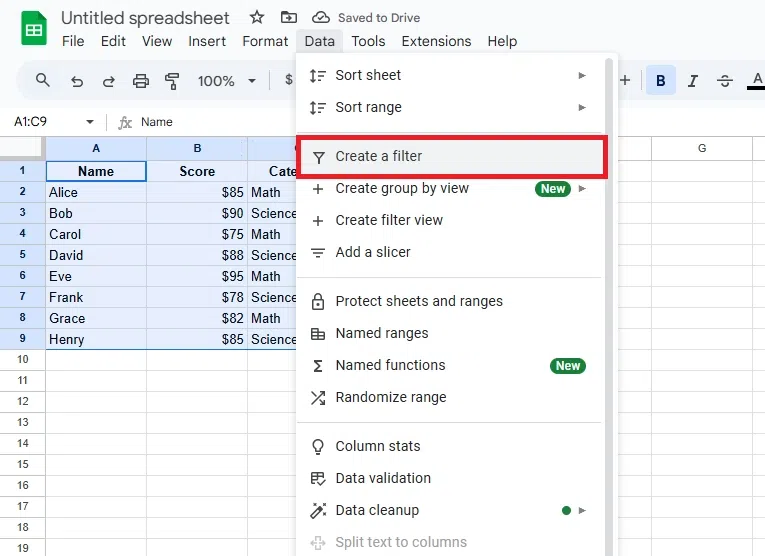Click the Name header cell A1

(96, 171)
